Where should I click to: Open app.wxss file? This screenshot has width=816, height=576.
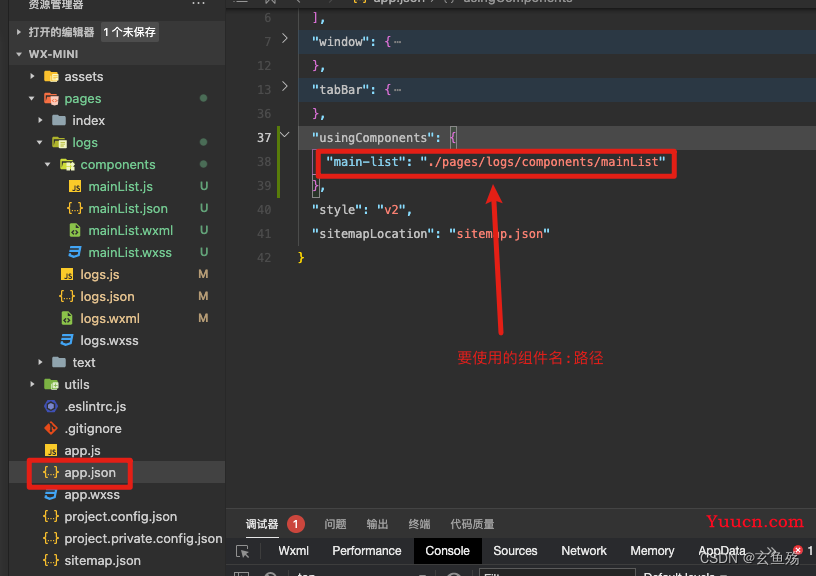92,494
